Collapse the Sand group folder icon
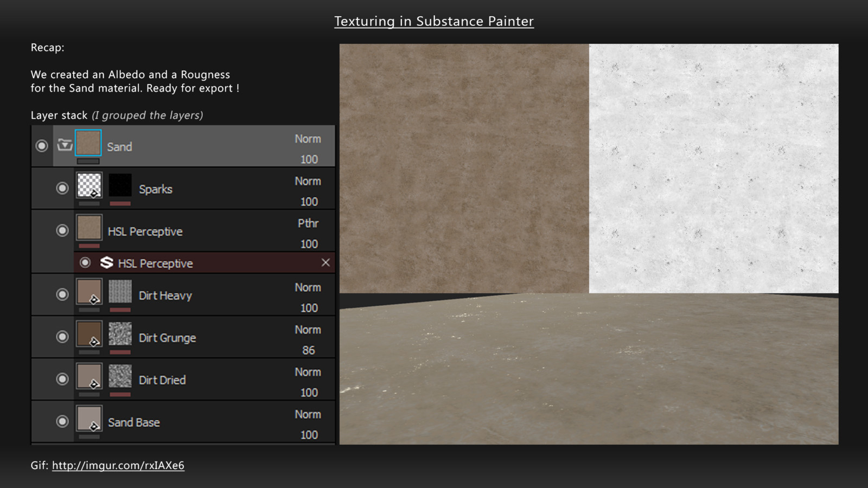The image size is (868, 488). [65, 145]
